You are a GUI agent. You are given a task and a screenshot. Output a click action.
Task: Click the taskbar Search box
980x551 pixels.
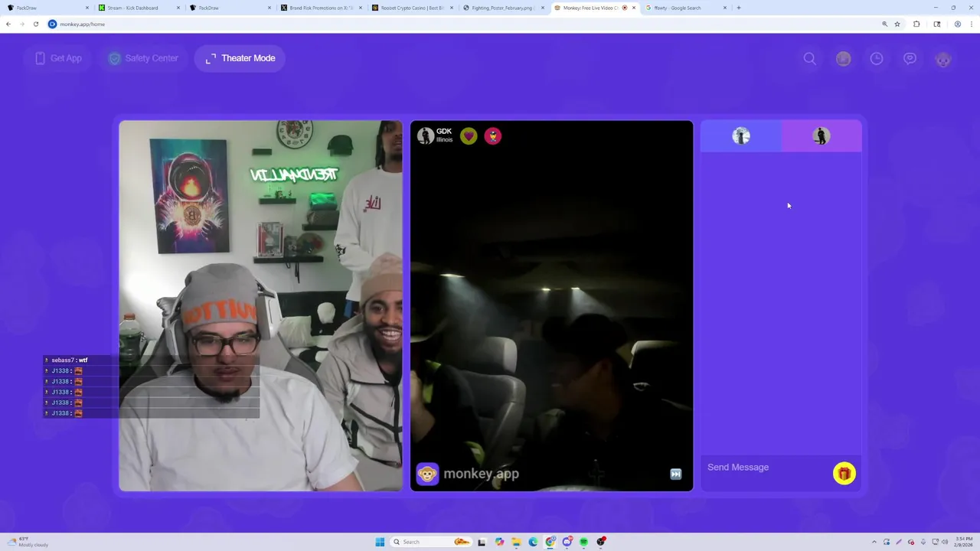pos(431,542)
